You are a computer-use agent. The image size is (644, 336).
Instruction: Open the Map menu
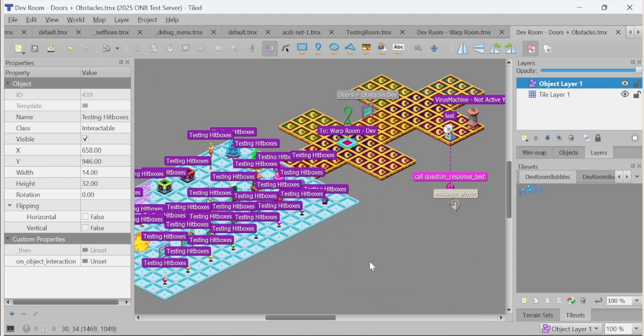click(x=99, y=19)
